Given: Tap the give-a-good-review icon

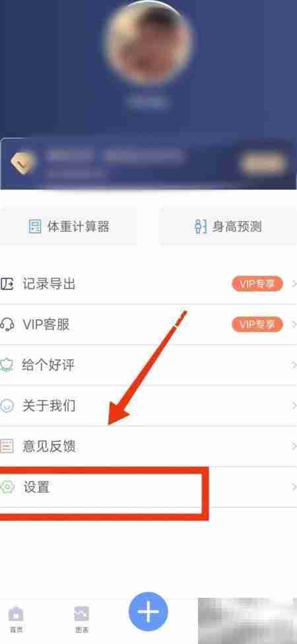Looking at the screenshot, I should 6,365.
